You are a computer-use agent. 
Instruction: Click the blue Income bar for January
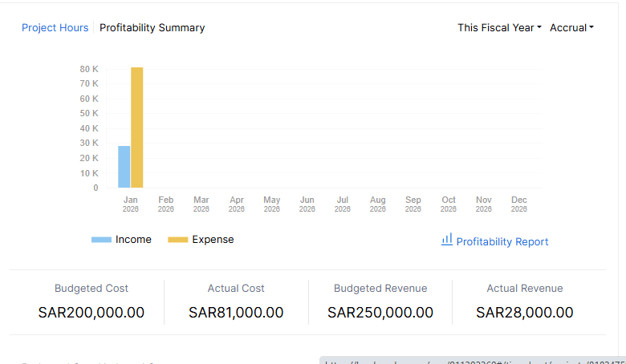tap(124, 167)
